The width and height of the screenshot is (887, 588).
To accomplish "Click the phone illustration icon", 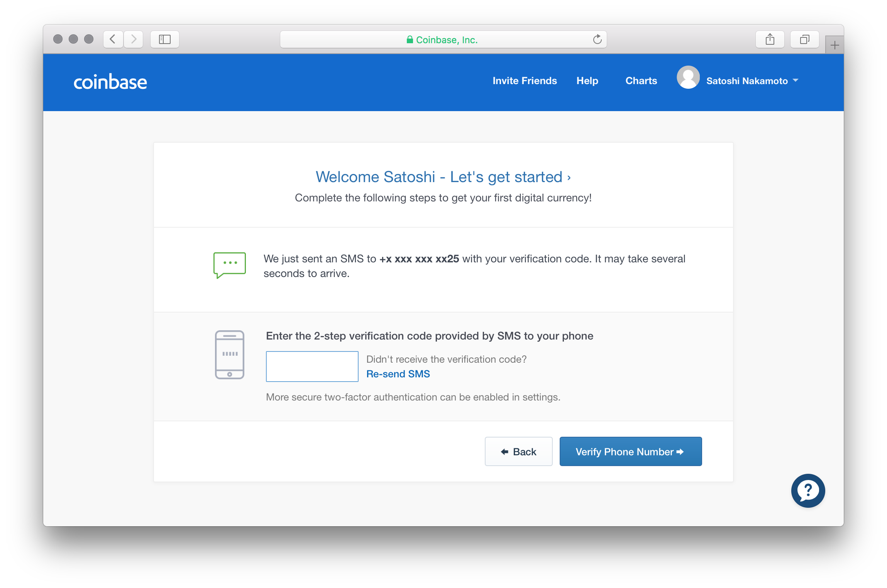I will click(x=230, y=355).
